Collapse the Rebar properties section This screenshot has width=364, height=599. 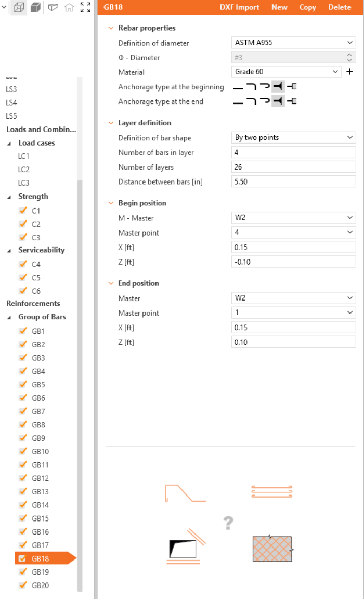coord(110,28)
